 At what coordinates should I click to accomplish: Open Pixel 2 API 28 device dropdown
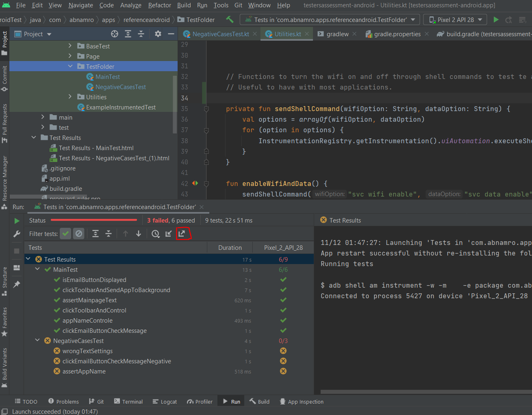point(455,20)
